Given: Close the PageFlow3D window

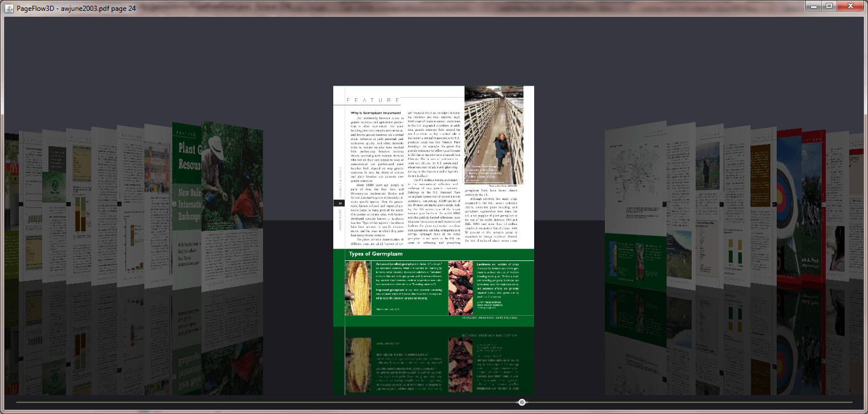Looking at the screenshot, I should click(850, 6).
